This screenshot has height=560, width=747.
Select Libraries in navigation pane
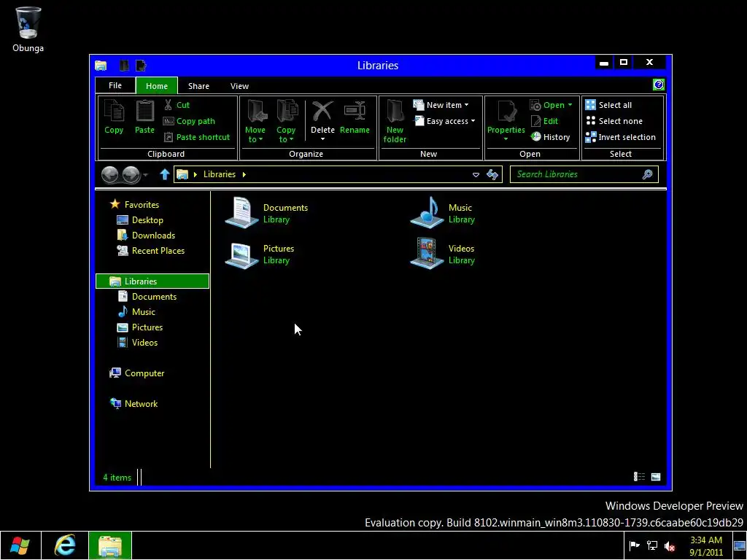[x=152, y=281]
